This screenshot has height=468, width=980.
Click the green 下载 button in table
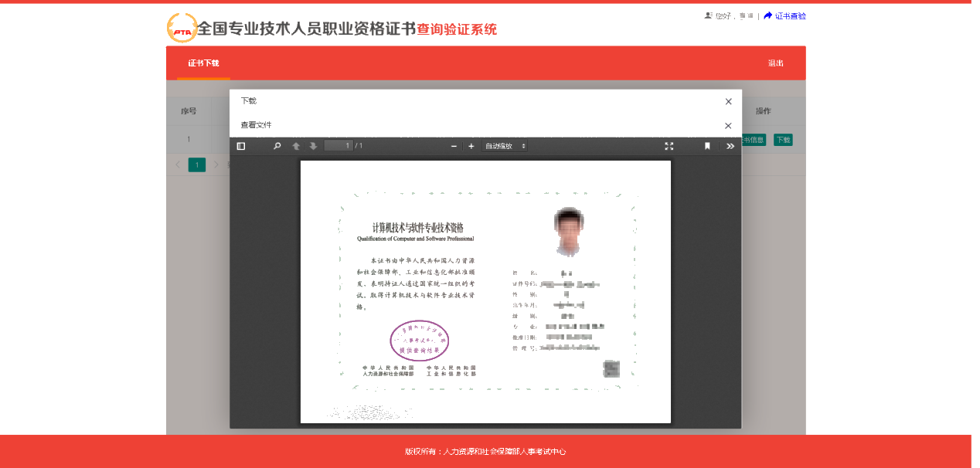click(784, 140)
